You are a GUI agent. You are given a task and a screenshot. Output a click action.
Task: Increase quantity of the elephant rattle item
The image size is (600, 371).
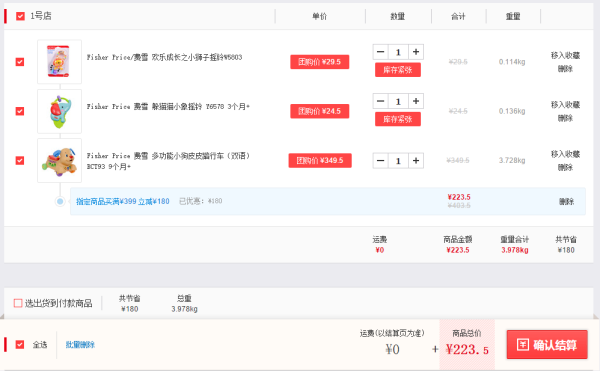tap(416, 101)
